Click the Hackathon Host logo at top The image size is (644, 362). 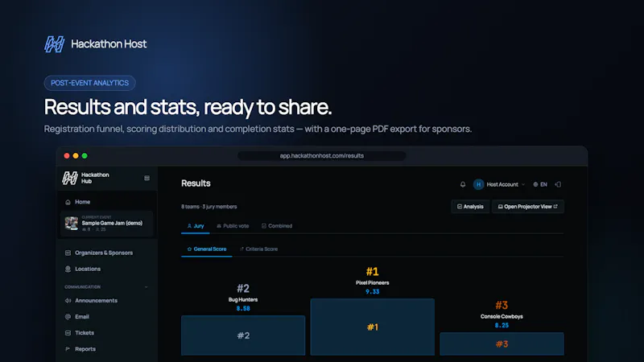coord(95,44)
